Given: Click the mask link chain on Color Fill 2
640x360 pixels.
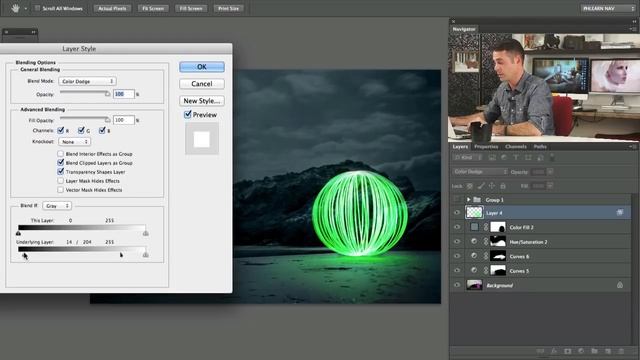Looking at the screenshot, I should point(486,227).
